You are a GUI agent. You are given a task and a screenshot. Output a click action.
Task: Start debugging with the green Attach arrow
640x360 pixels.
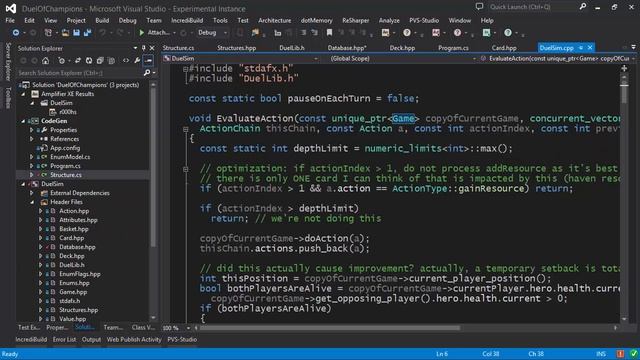coord(142,33)
